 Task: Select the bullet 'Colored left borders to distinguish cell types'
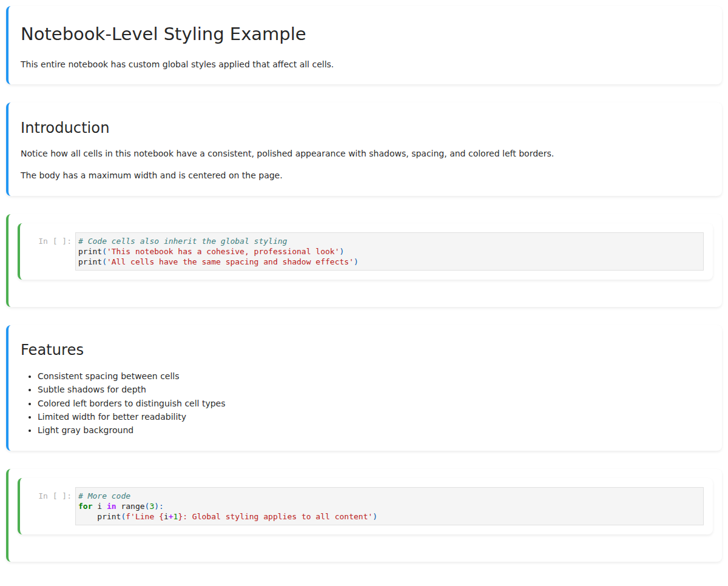point(131,403)
